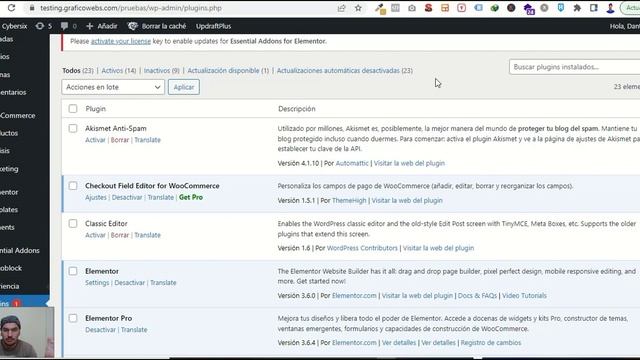Filter plugins by Activos
This screenshot has height=360, width=640.
[x=112, y=71]
